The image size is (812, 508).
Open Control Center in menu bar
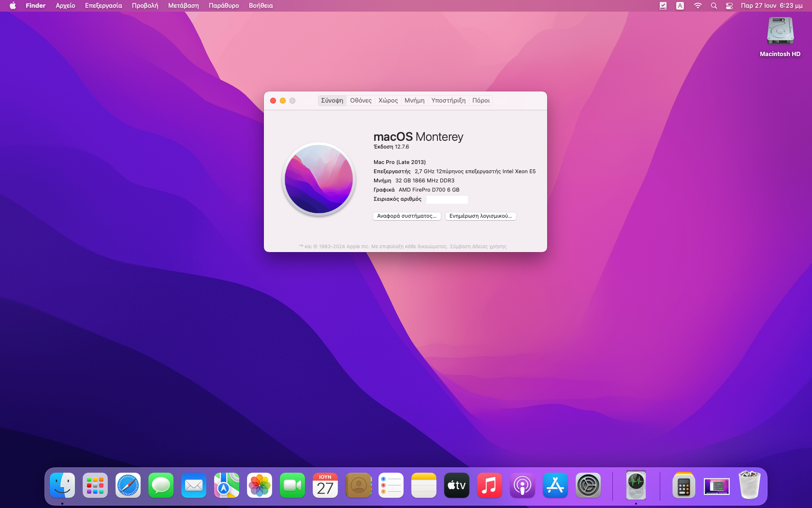729,6
